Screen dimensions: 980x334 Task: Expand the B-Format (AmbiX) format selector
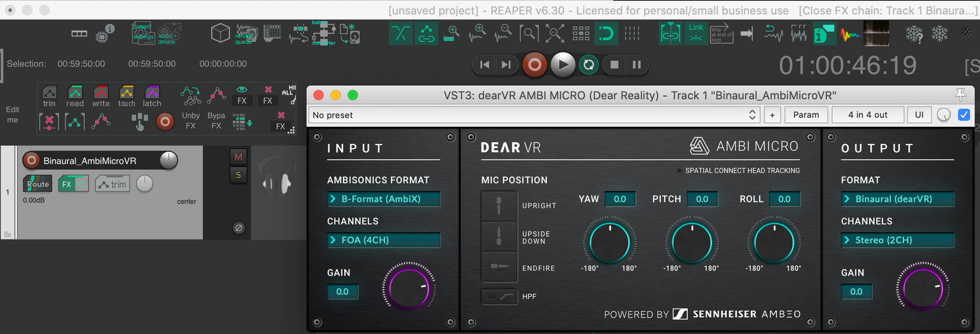click(384, 199)
